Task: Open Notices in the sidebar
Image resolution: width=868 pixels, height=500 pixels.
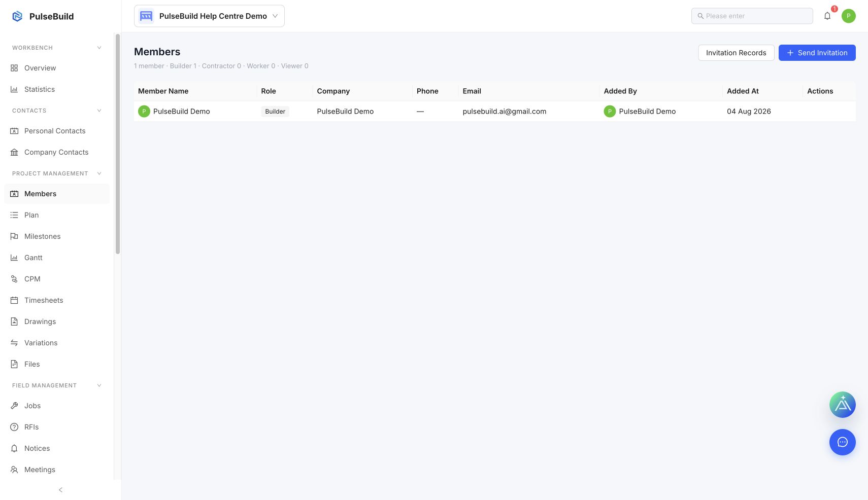Action: [x=57, y=448]
